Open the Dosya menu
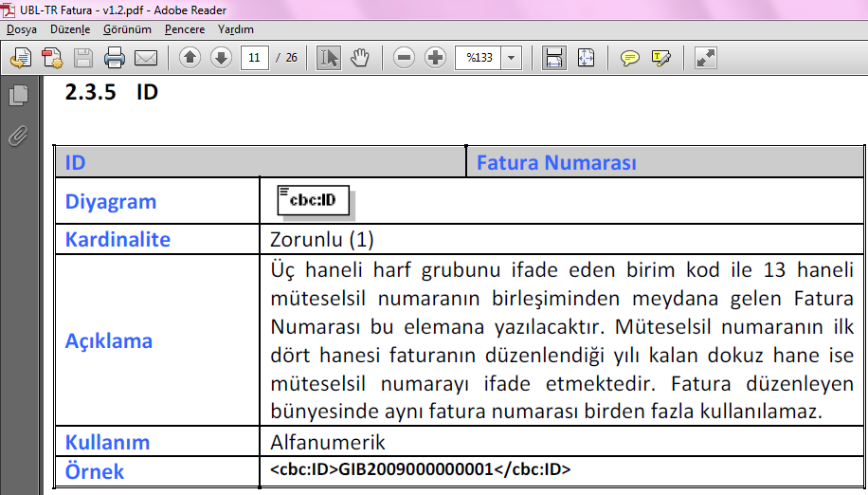Screen dimensions: 868x495 click(x=21, y=29)
